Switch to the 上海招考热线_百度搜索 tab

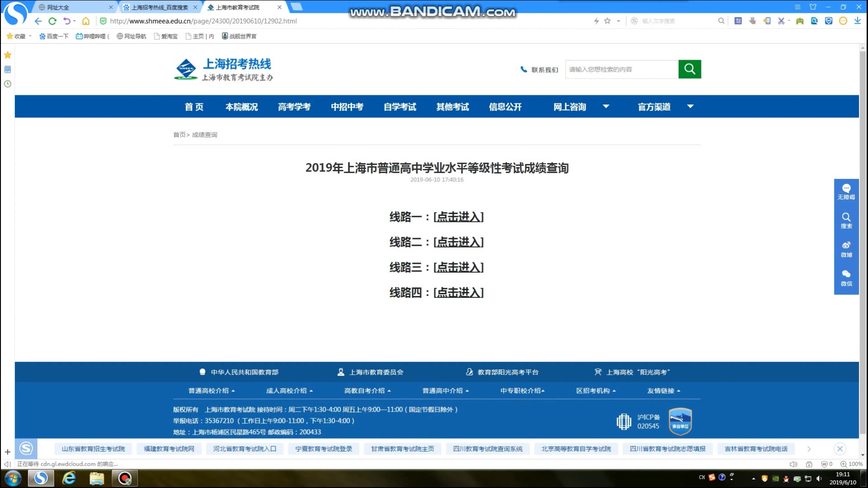[159, 7]
